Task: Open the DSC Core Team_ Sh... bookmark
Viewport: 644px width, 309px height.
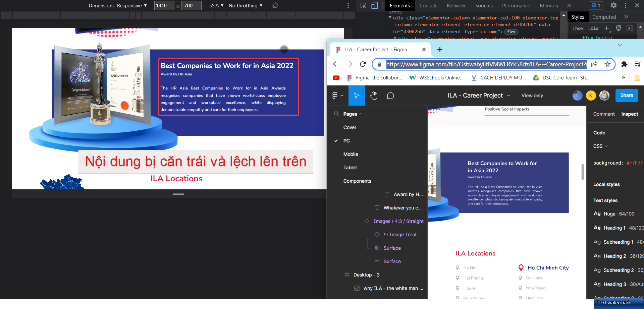Action: pos(561,78)
